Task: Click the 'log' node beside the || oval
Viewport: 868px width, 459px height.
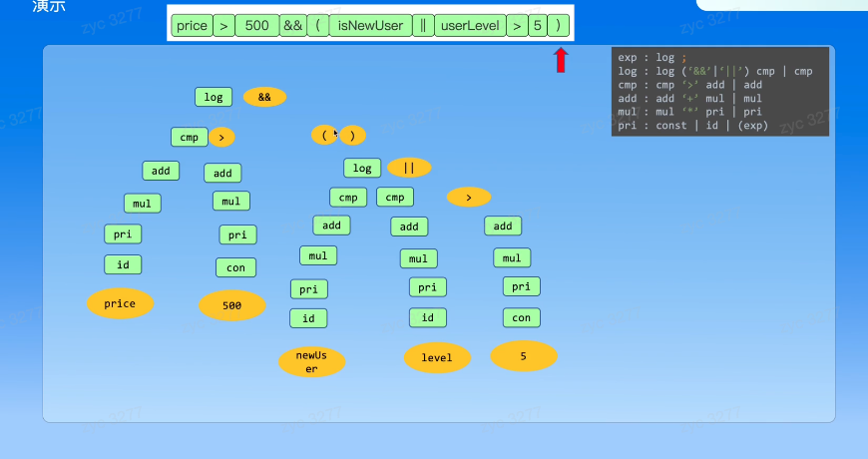Action: (x=362, y=168)
